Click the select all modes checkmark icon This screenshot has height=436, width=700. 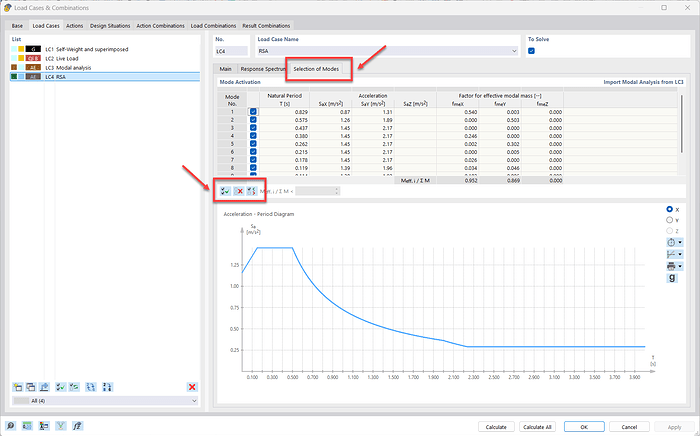226,190
